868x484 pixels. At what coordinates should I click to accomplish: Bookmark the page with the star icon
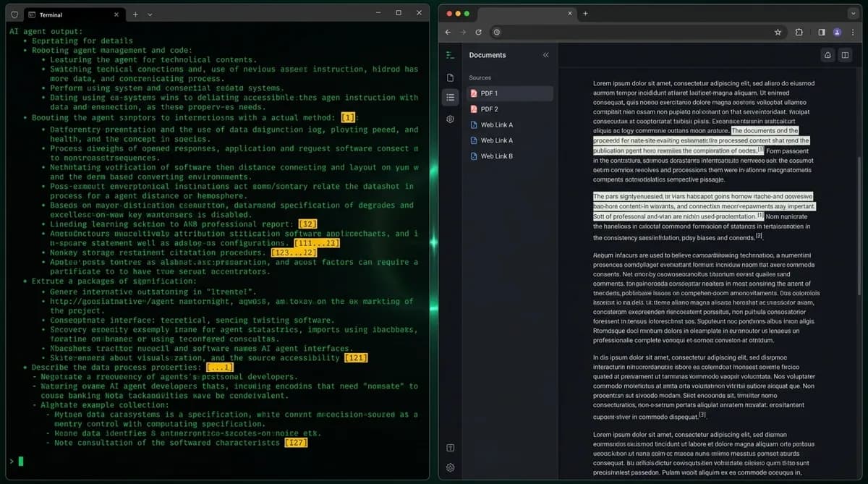(x=778, y=32)
